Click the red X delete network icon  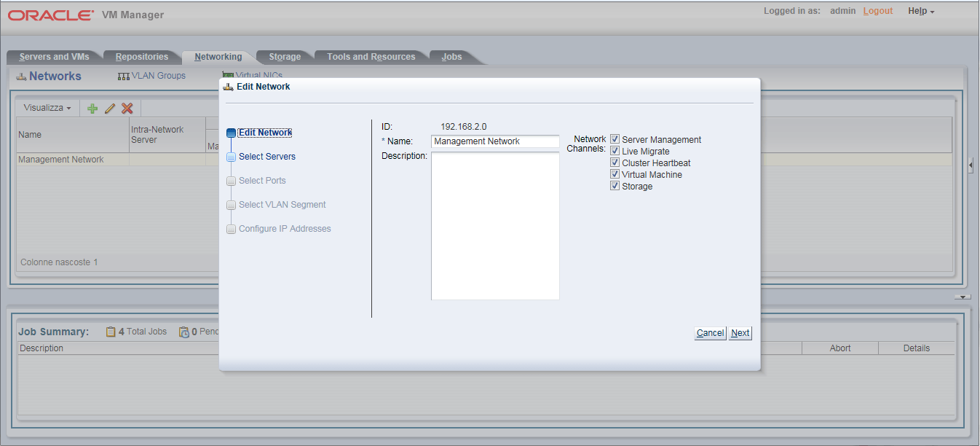tap(127, 108)
